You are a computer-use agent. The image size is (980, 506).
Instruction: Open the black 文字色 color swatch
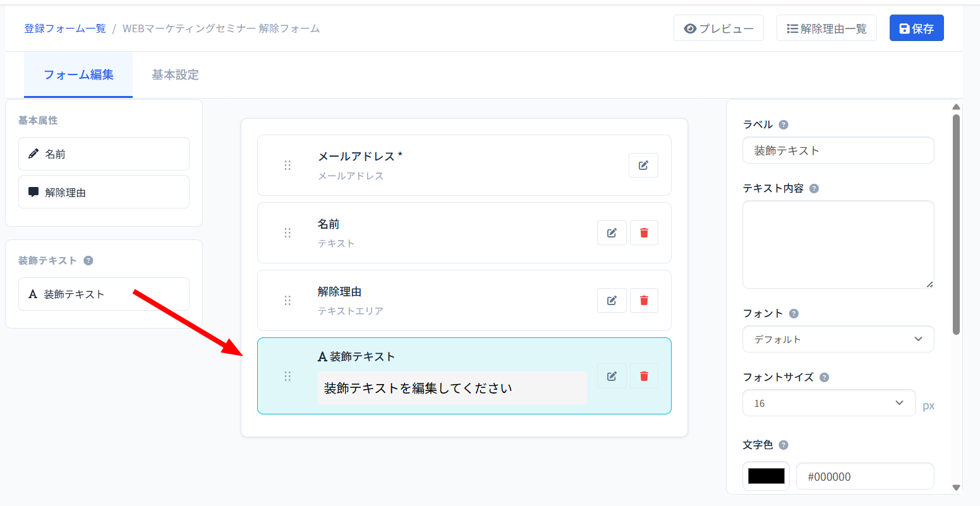tap(766, 476)
